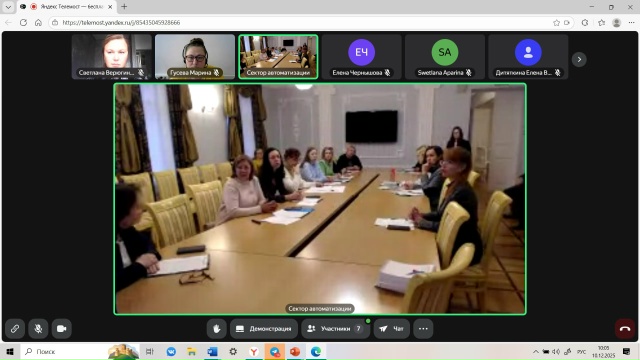Click the browser address bar

pos(302,22)
